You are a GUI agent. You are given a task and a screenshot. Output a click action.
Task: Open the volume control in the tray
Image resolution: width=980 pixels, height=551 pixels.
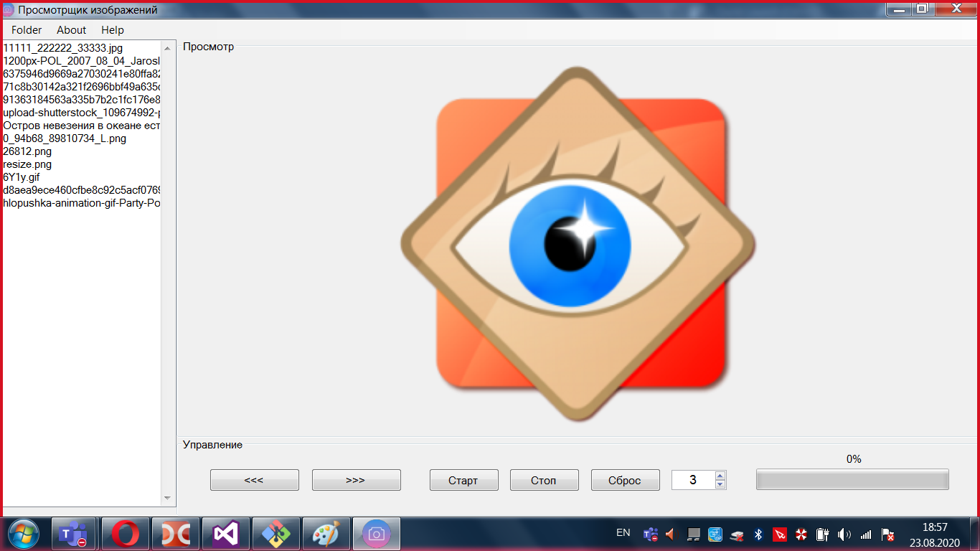pyautogui.click(x=844, y=534)
